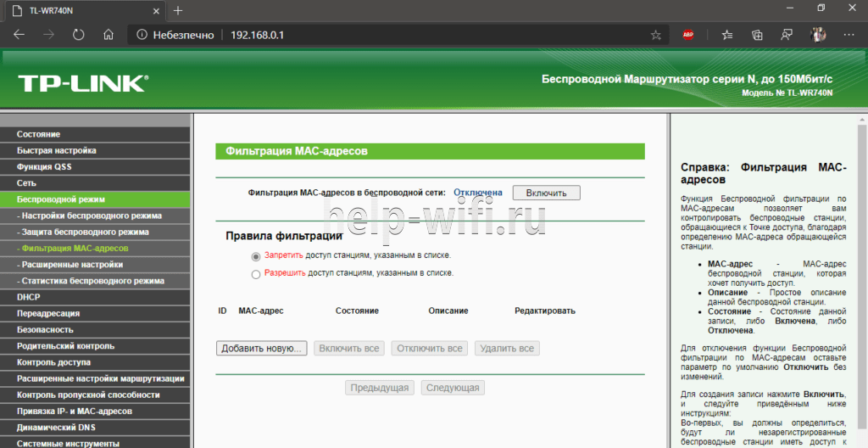868x448 pixels.
Task: Bookmark this page with the star icon
Action: (655, 35)
